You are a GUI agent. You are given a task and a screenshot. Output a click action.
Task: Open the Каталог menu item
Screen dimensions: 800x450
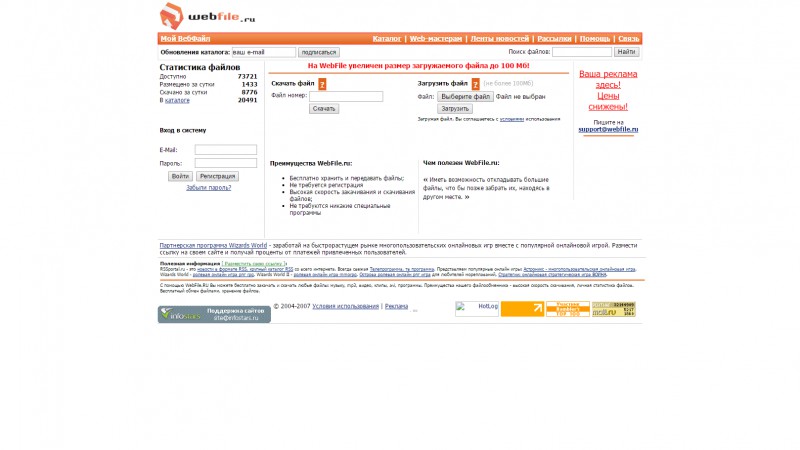[x=387, y=38]
